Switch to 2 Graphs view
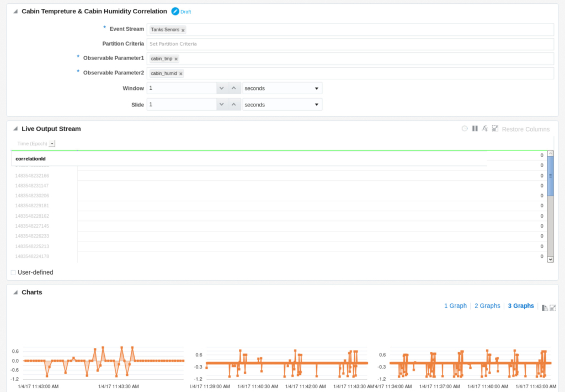This screenshot has width=565, height=392. click(x=487, y=305)
